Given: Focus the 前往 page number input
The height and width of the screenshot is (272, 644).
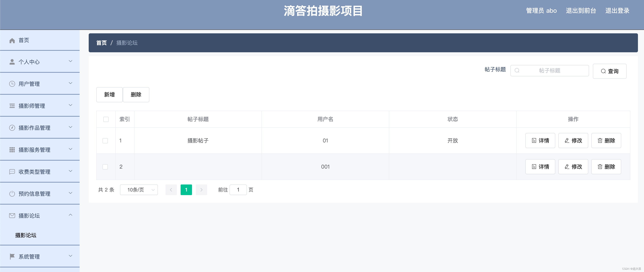Looking at the screenshot, I should 238,190.
